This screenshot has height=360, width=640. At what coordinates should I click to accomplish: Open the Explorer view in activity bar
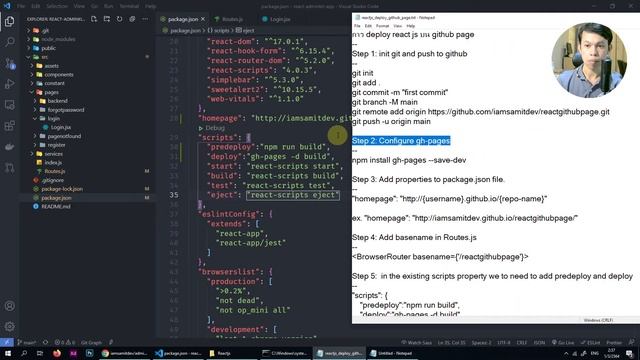click(9, 21)
